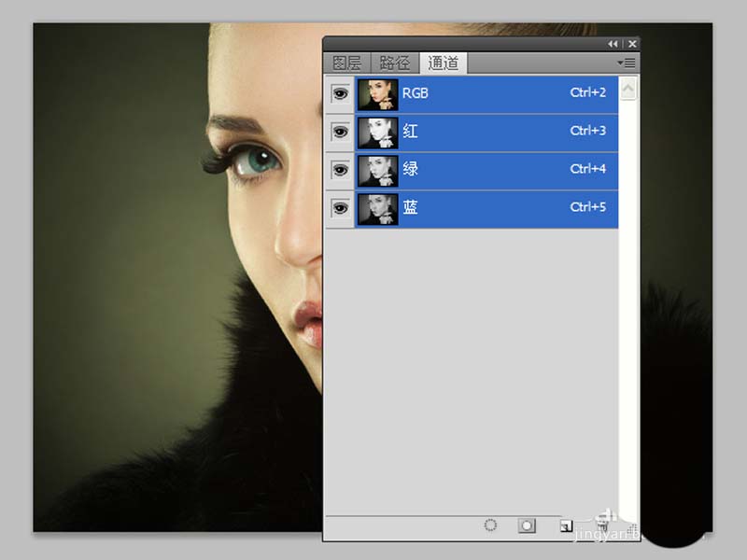Screen dimensions: 747x560
Task: Select the 通道 tab
Action: point(444,63)
